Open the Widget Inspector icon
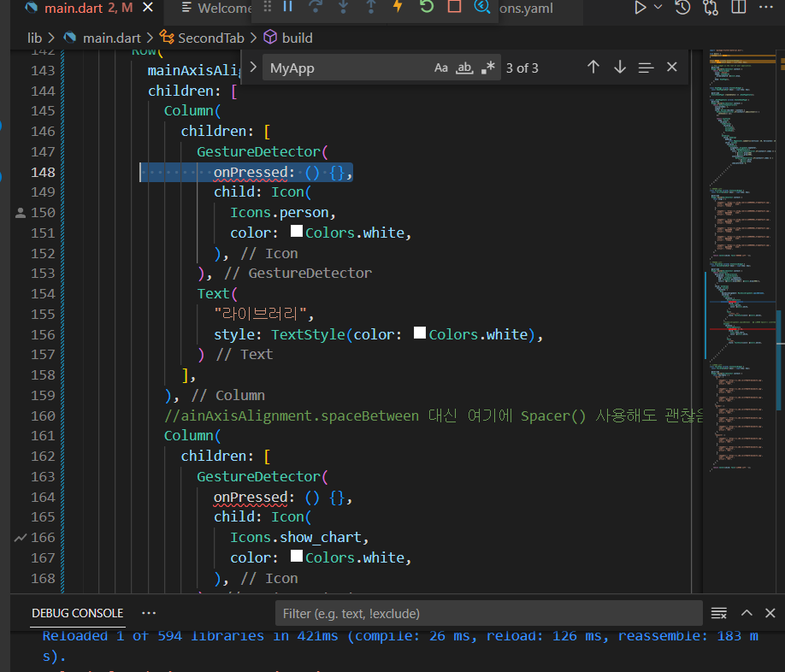The image size is (785, 672). point(481,7)
